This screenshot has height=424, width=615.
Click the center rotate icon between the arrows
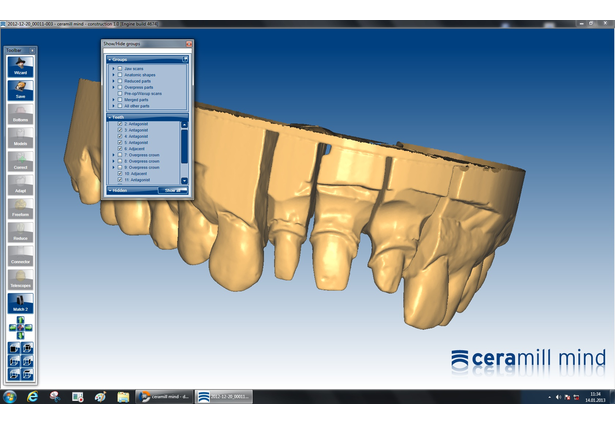point(20,328)
